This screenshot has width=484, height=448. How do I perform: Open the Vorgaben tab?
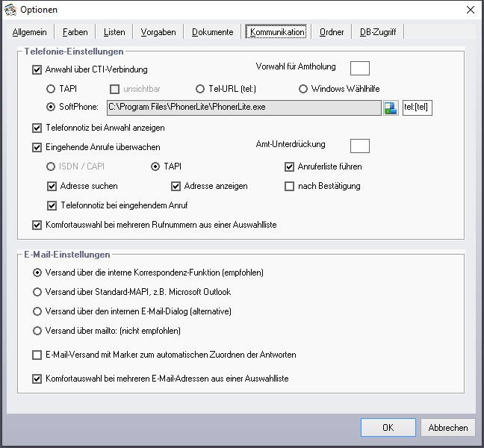[158, 32]
